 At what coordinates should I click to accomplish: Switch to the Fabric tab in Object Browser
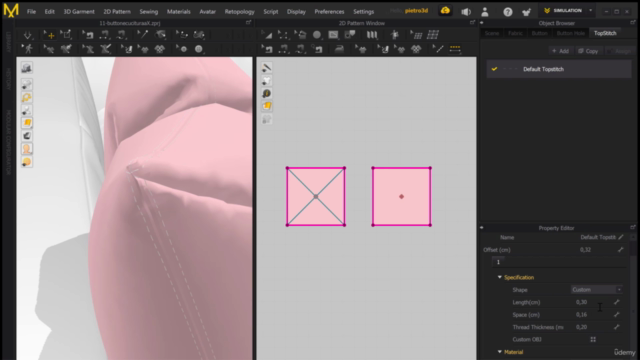coord(515,33)
